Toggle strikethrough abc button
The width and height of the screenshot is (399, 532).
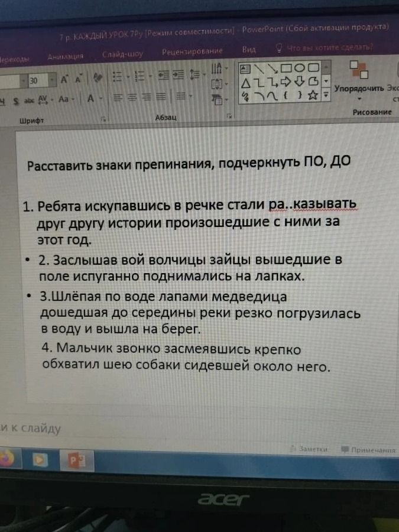pos(29,100)
